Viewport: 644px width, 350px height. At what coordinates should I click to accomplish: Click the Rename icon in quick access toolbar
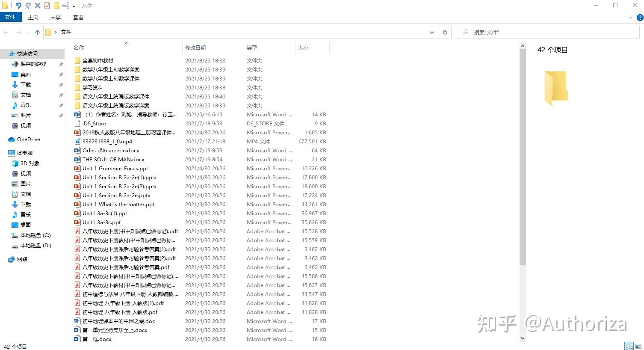[66, 6]
